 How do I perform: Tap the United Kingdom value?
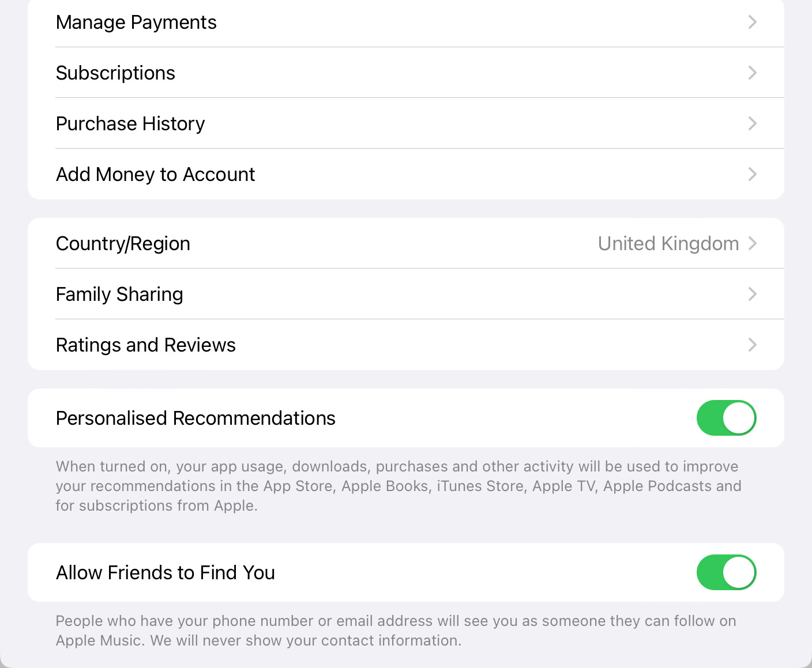tap(668, 244)
